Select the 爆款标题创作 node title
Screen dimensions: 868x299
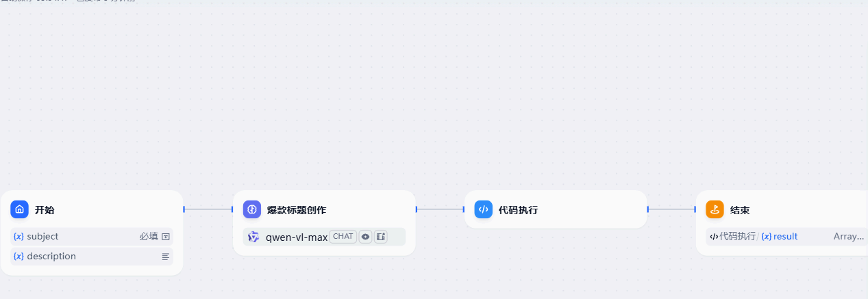pyautogui.click(x=297, y=210)
